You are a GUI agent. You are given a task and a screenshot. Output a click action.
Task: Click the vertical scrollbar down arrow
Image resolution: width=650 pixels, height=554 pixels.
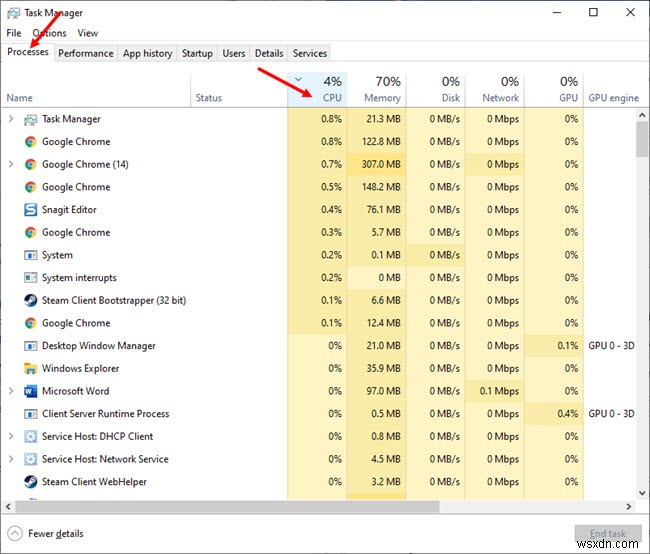[x=642, y=493]
